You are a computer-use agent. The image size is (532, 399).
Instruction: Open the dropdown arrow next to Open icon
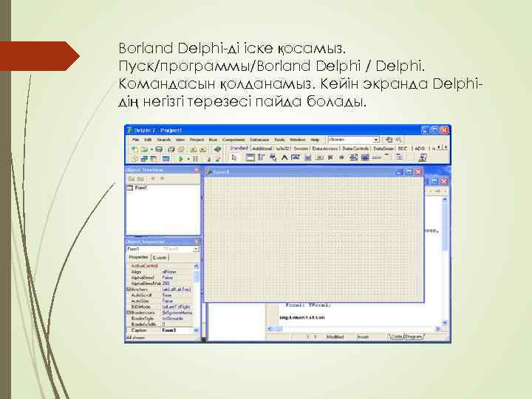pyautogui.click(x=151, y=149)
